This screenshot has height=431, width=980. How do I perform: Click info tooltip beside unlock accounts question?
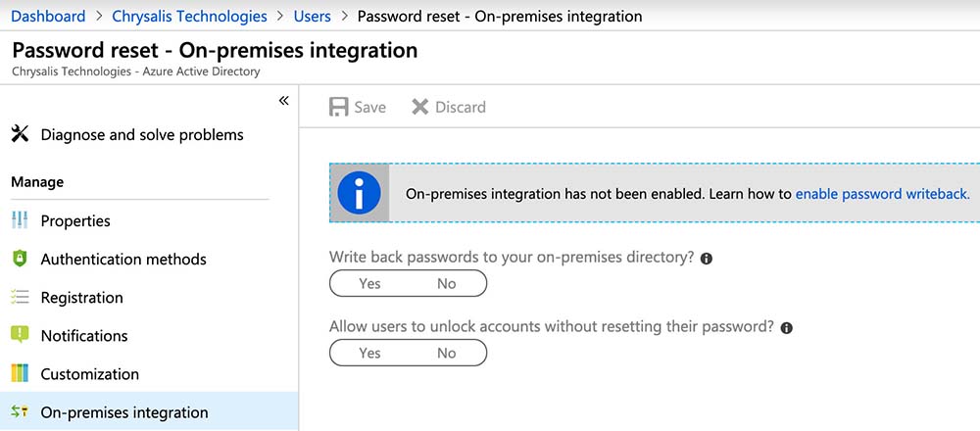point(786,328)
